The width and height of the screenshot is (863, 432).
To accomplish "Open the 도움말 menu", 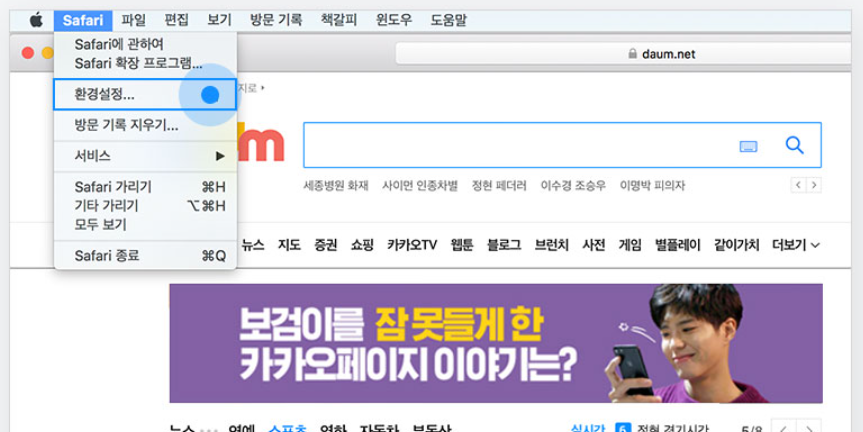I will click(449, 20).
